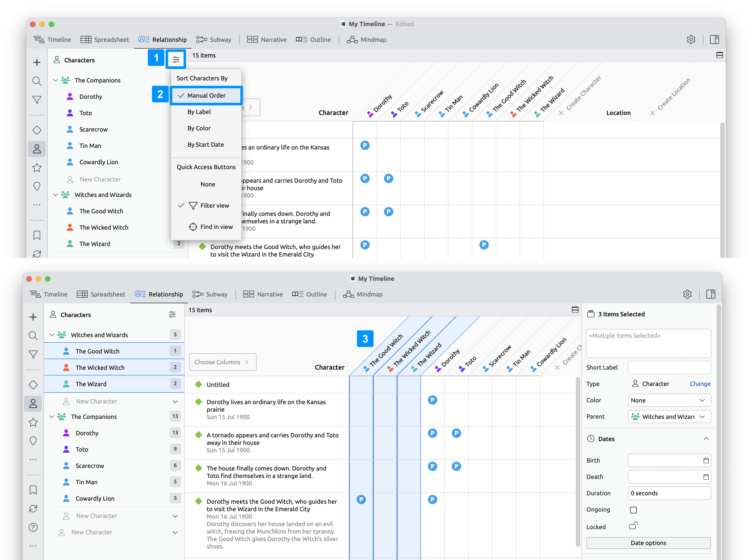Click the bookmark icon in lower sidebar

(33, 490)
